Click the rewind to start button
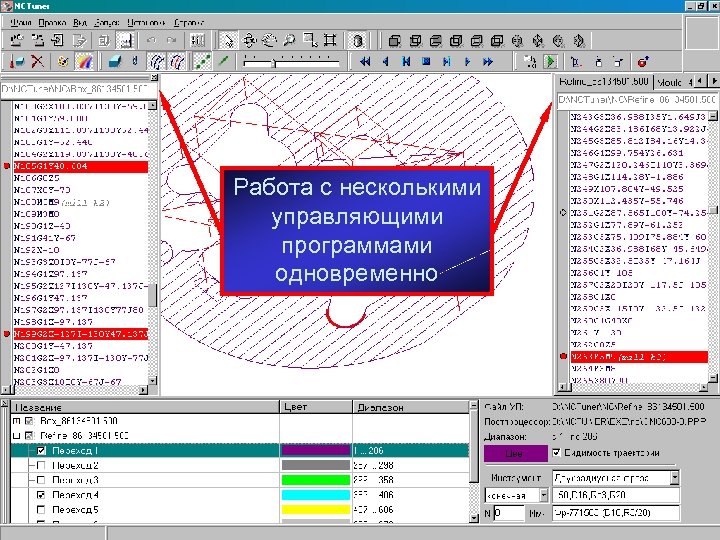The height and width of the screenshot is (540, 720). pyautogui.click(x=365, y=61)
